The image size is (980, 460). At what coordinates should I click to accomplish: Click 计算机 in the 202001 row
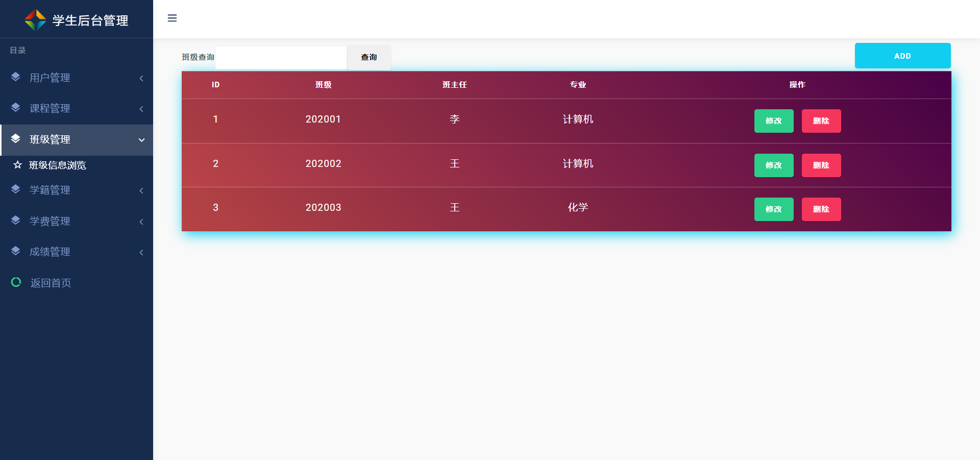(x=578, y=119)
